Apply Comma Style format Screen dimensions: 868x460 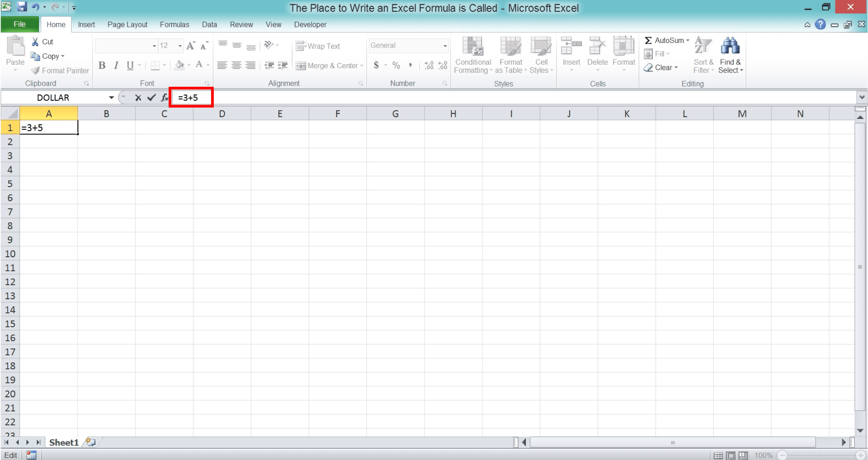click(410, 66)
